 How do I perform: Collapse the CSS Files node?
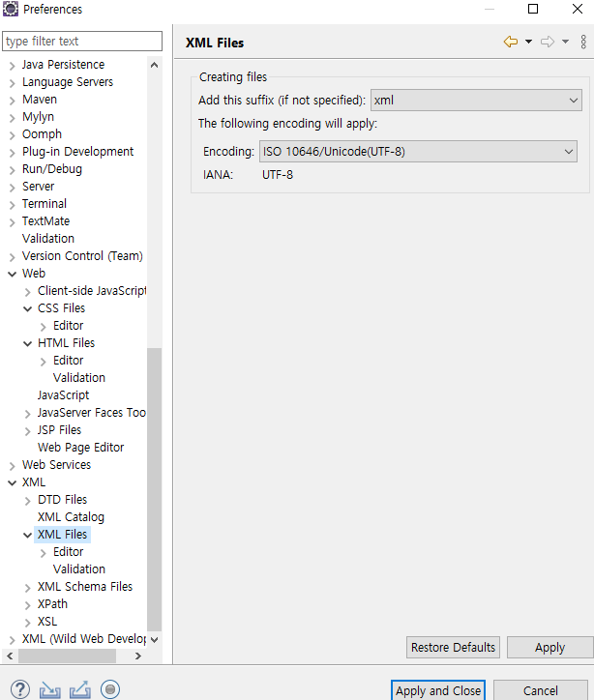click(28, 309)
